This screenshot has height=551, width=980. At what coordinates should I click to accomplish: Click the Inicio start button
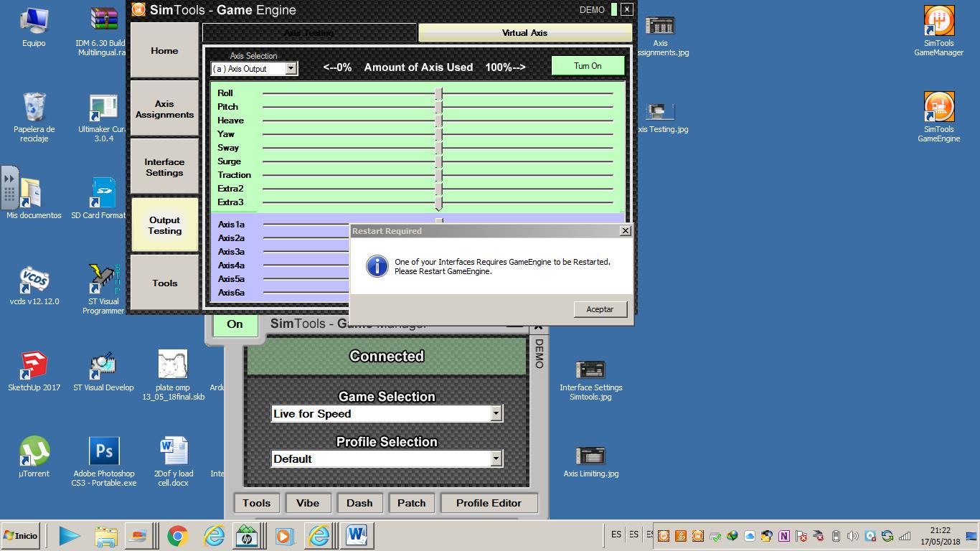click(x=21, y=536)
